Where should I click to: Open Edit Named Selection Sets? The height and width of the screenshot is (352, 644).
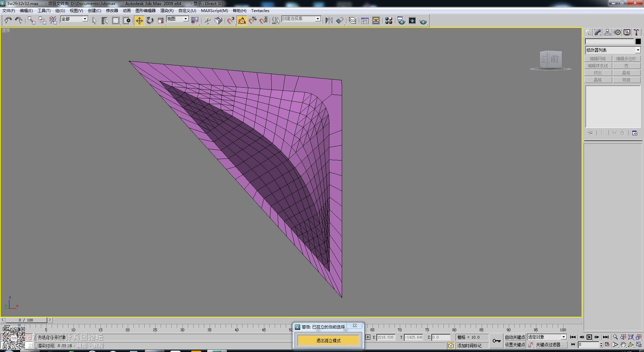pos(276,20)
